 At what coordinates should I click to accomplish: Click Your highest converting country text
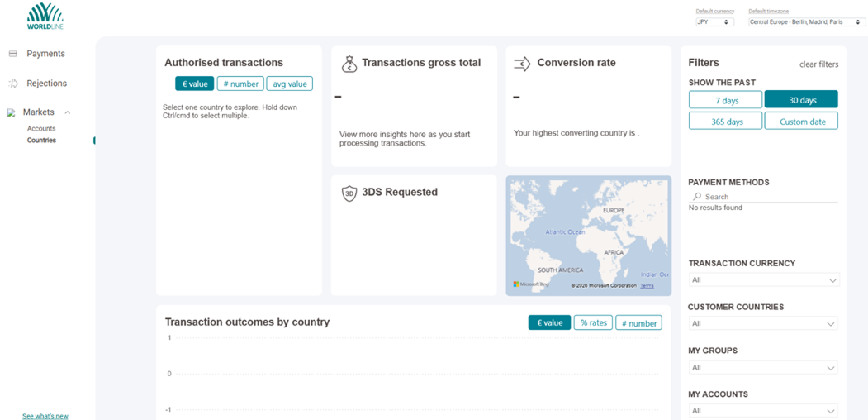576,133
